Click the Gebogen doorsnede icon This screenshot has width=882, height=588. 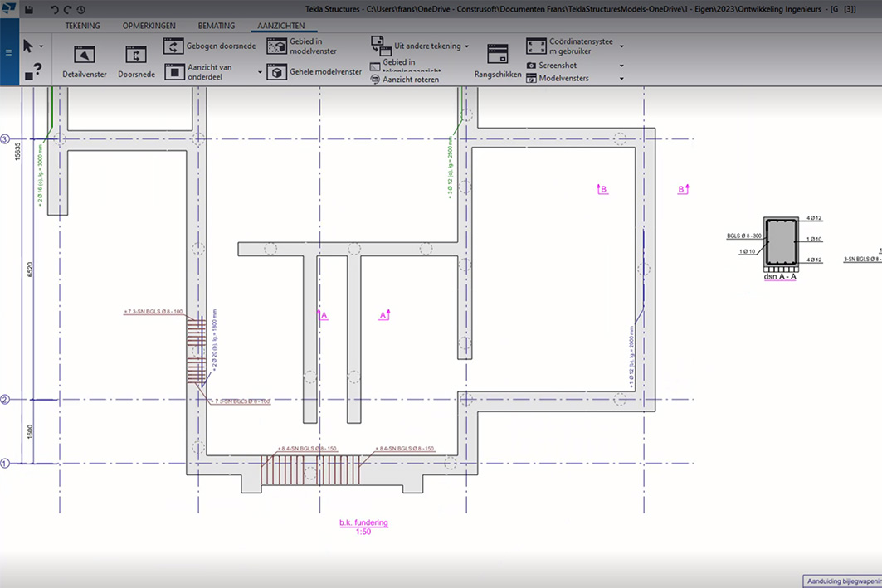(x=173, y=46)
